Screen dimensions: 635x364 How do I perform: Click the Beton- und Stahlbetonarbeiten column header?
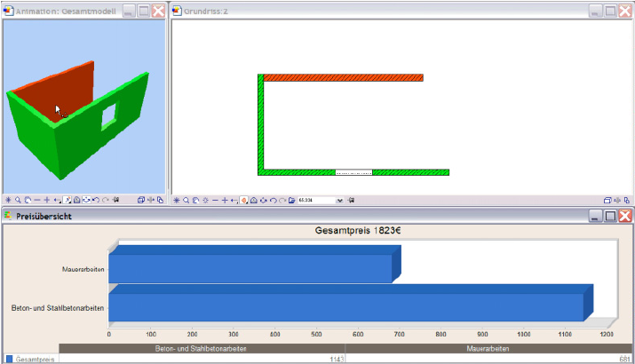coord(202,349)
